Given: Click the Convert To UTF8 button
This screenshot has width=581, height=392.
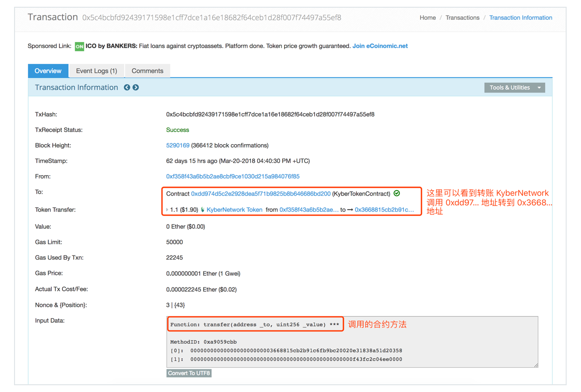Looking at the screenshot, I should click(189, 373).
